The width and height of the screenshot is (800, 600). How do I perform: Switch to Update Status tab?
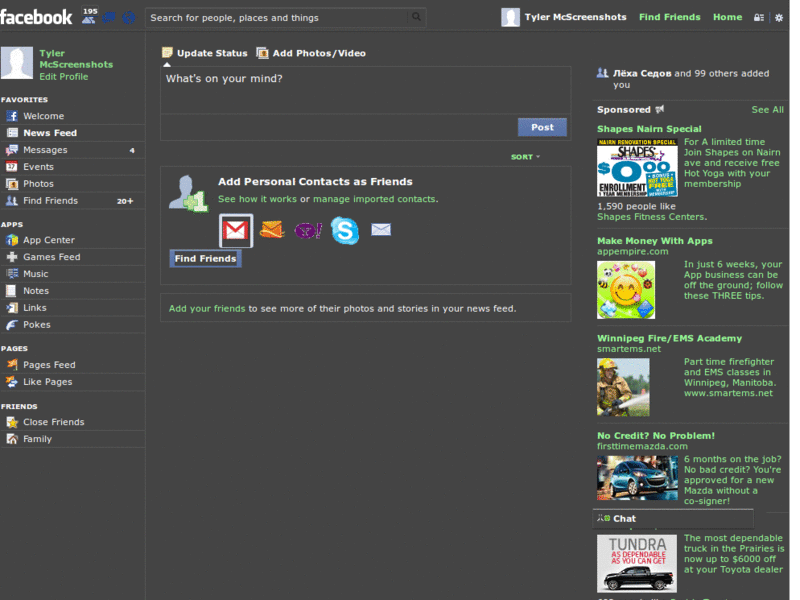pyautogui.click(x=205, y=53)
